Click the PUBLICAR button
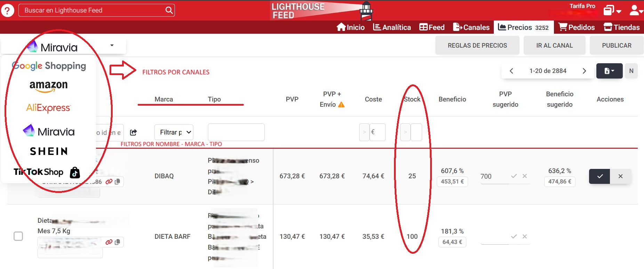 point(617,46)
